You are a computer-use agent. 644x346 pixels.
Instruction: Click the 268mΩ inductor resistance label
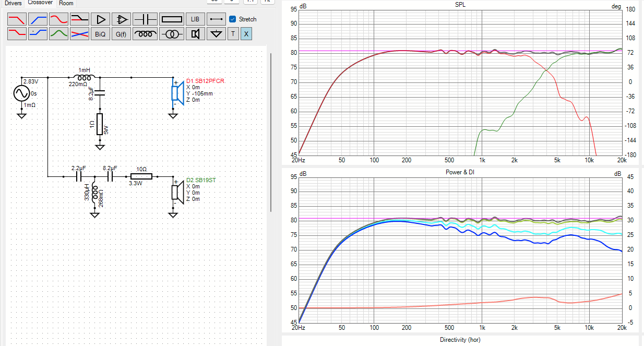[x=102, y=197]
